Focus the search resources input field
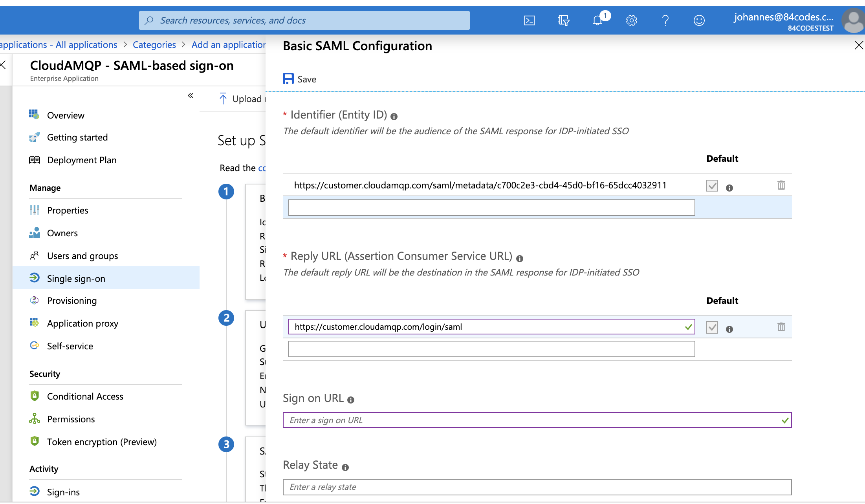This screenshot has width=865, height=504. 304,20
